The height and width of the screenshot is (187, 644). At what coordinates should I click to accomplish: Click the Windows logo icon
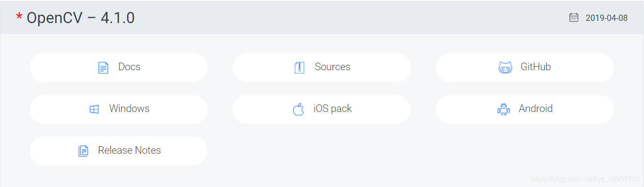[94, 109]
